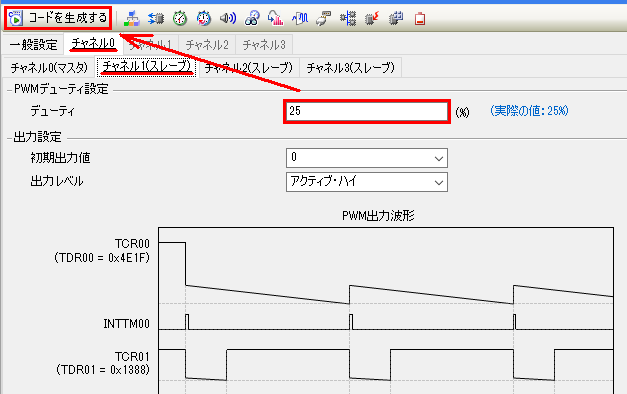
Task: Click the INTTM00 waveform label
Action: 126,324
